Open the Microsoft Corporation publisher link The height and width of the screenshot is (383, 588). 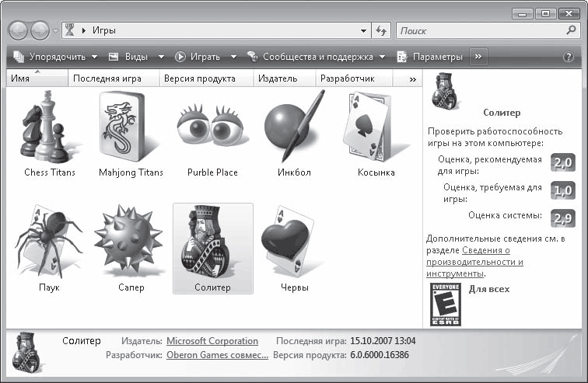(212, 341)
